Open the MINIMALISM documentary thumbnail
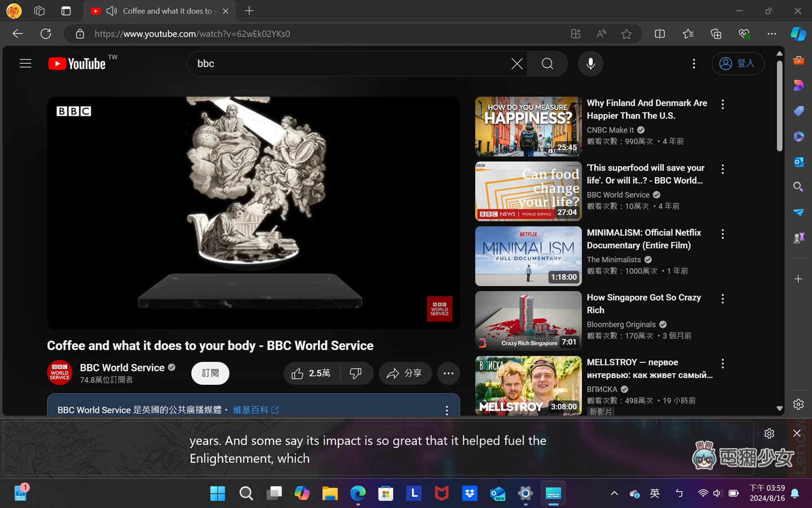Image resolution: width=812 pixels, height=508 pixels. 528,256
